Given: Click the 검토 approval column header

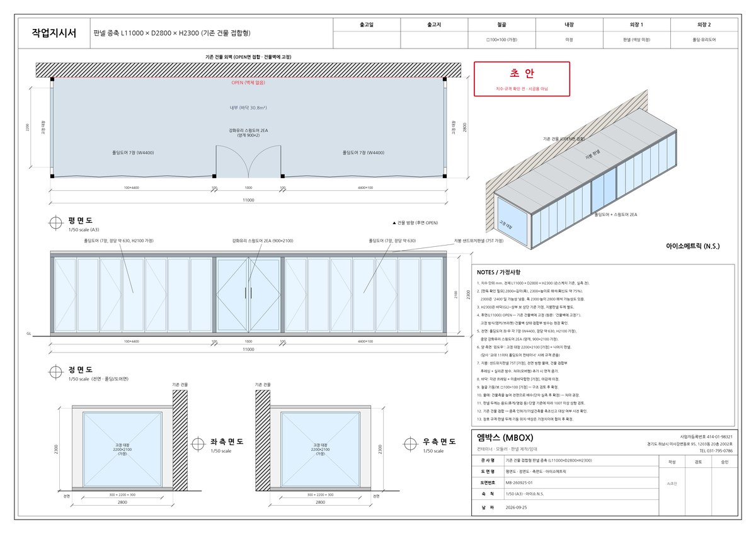Looking at the screenshot, I should click(x=698, y=462).
